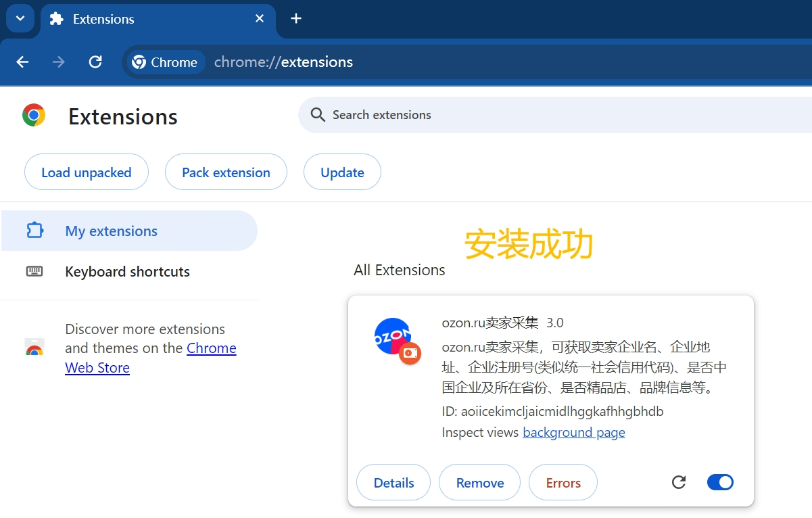Image resolution: width=812 pixels, height=518 pixels.
Task: Click the Chrome site info chip
Action: [x=165, y=62]
